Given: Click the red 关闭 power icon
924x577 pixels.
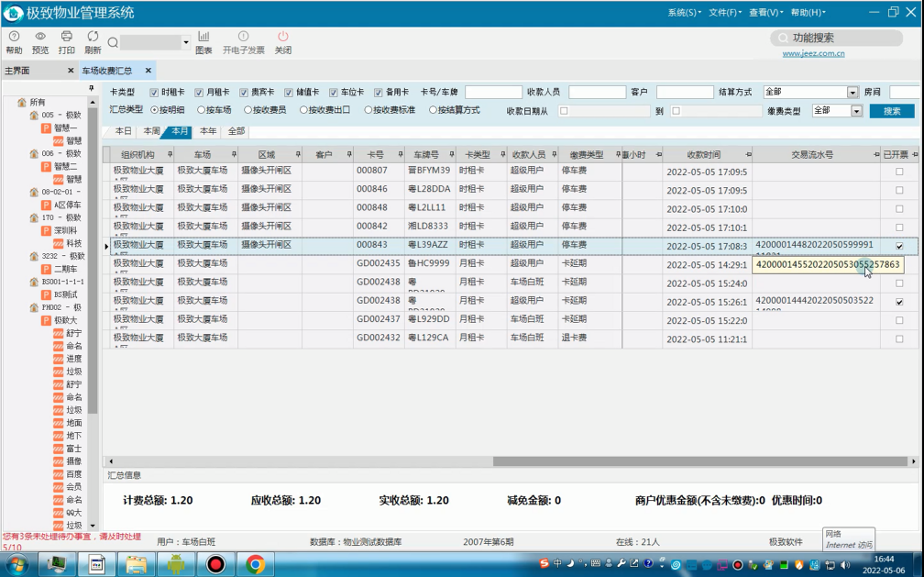Looking at the screenshot, I should pyautogui.click(x=283, y=37).
